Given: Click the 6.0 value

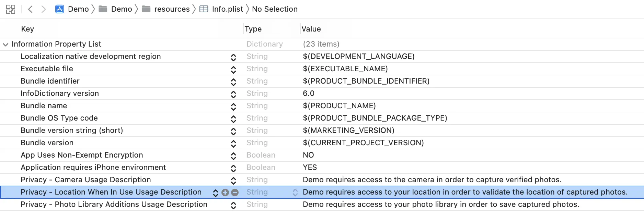Looking at the screenshot, I should coord(309,94).
